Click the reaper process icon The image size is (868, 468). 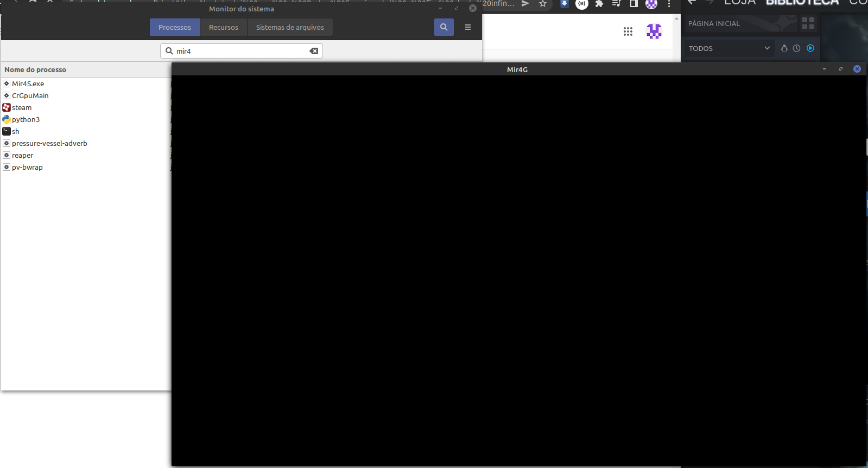(x=7, y=155)
